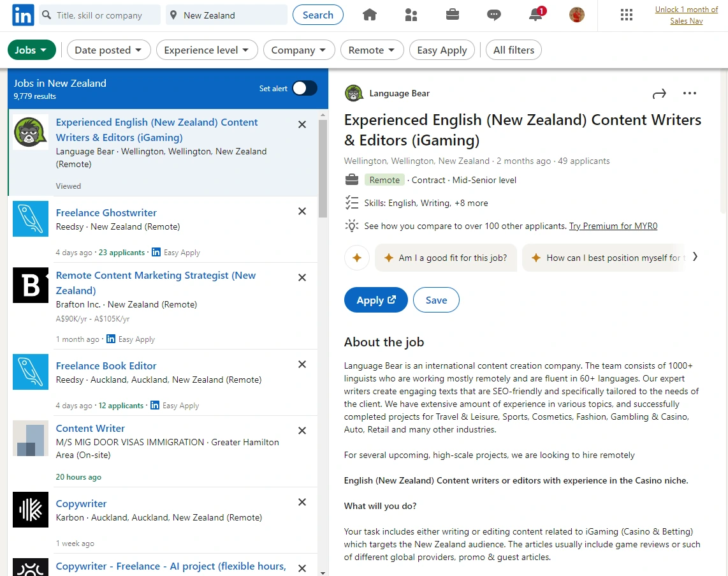Viewport: 728px width, 576px height.
Task: Open the LinkedIn home logo
Action: pyautogui.click(x=23, y=15)
